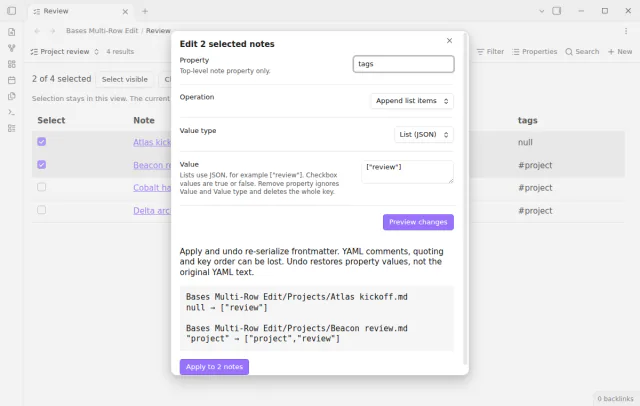Click the null tags cell
The image size is (640, 406).
525,142
